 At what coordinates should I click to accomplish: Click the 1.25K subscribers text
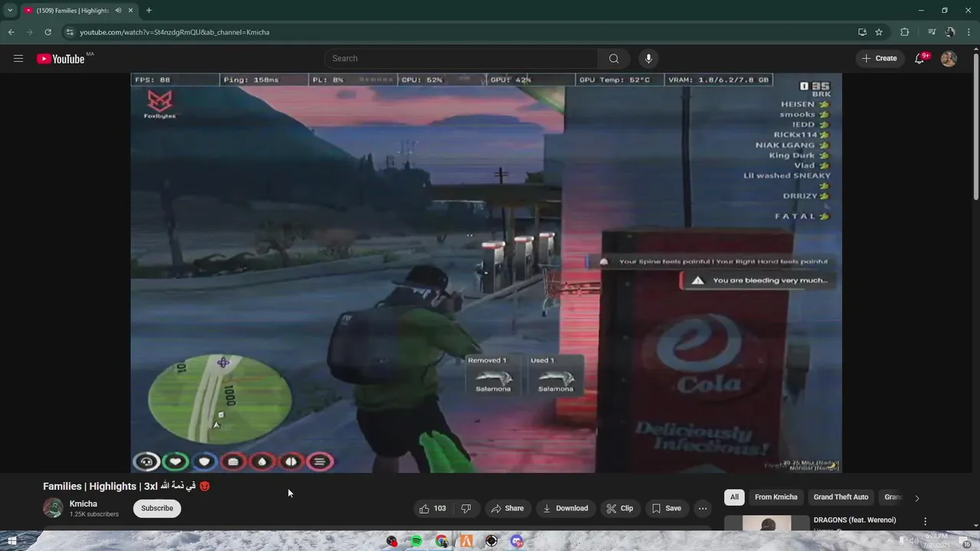tap(94, 514)
